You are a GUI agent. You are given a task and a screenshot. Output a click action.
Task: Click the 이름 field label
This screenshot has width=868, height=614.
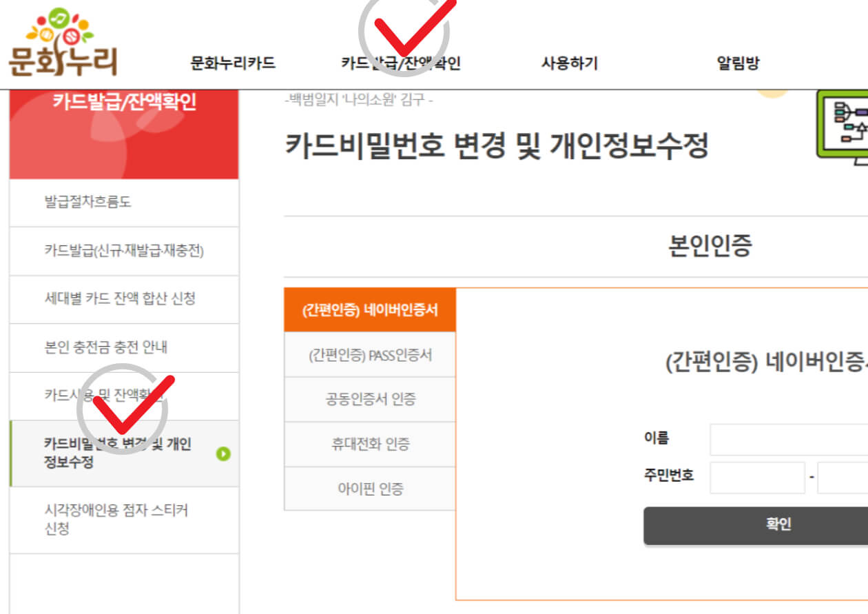[657, 438]
